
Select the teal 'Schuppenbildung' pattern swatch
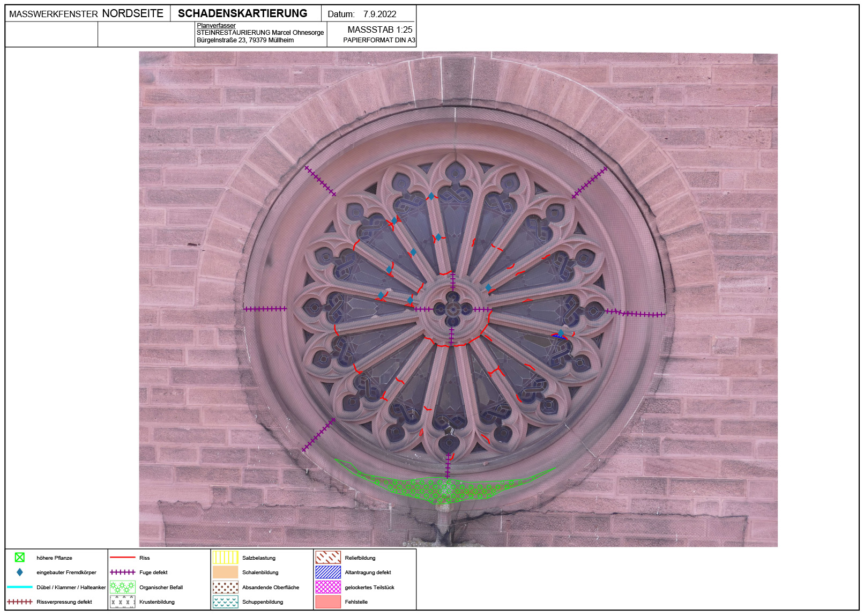225,602
